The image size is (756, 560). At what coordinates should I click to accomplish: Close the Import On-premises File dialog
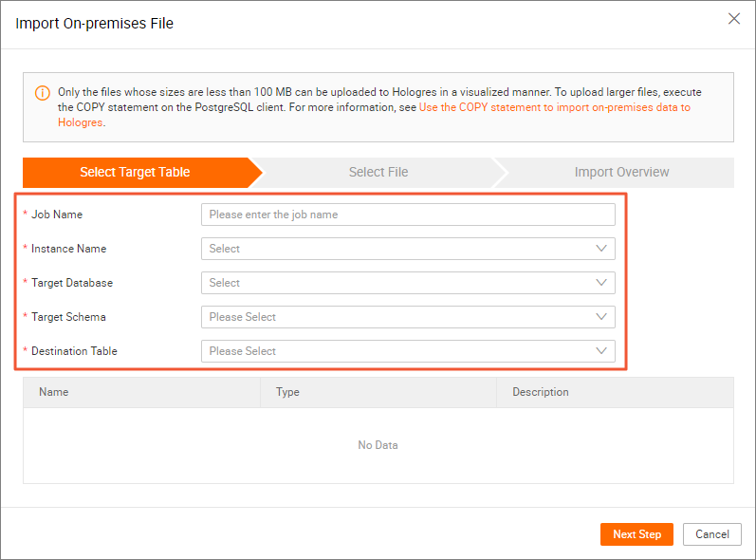[x=733, y=19]
